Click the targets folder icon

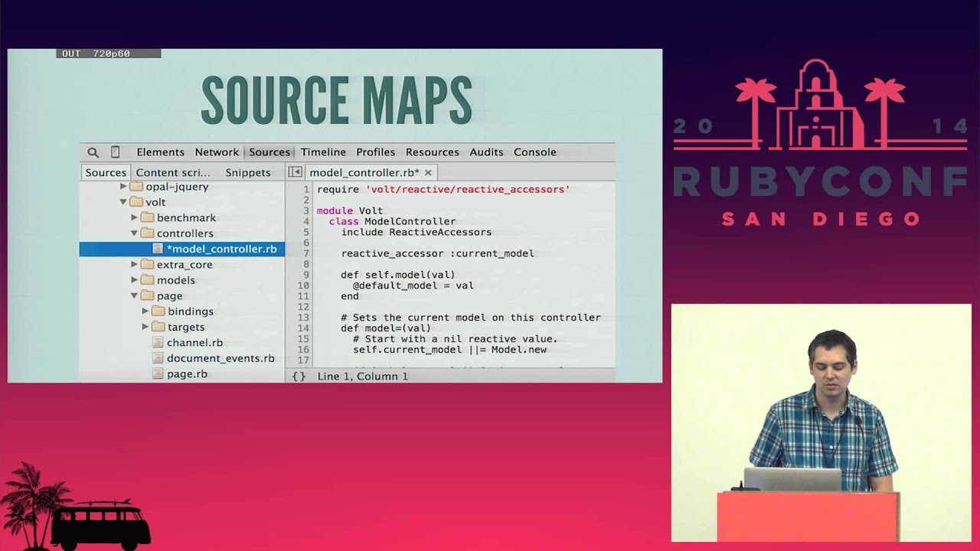coord(158,327)
